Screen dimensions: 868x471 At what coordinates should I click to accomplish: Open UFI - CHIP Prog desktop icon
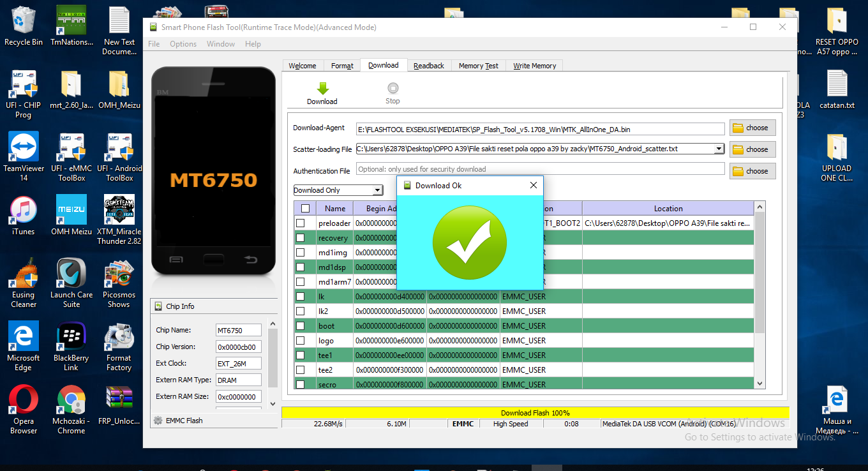pos(24,84)
